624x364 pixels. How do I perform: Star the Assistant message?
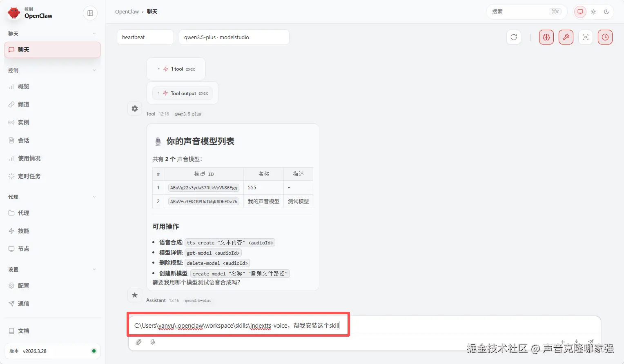coord(135,295)
